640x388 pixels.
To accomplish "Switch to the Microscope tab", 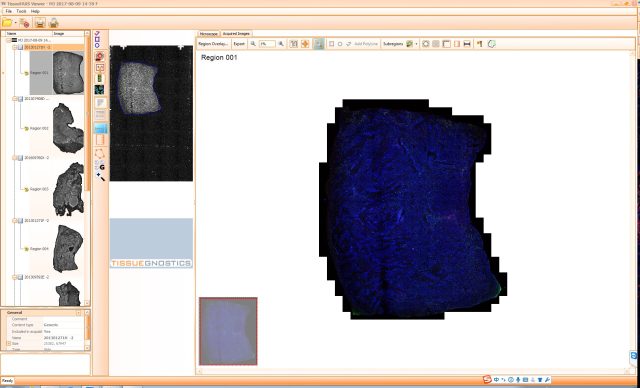I will coord(209,33).
